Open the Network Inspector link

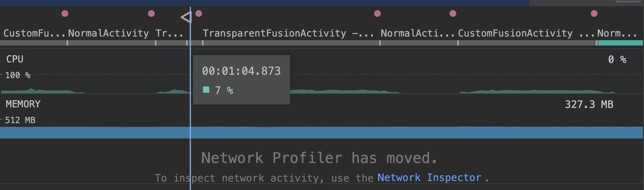[429, 178]
